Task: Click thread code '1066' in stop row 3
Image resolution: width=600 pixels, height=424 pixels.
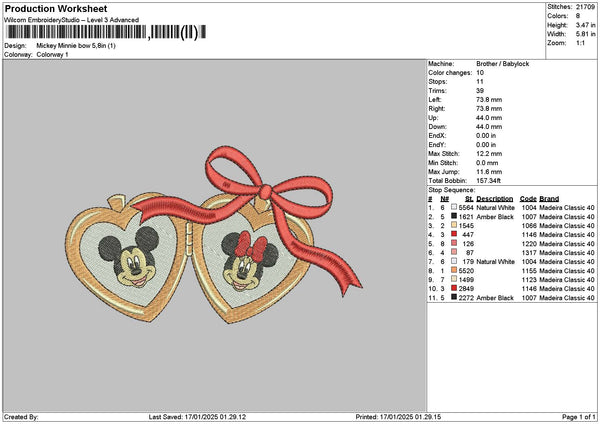Action: [529, 226]
